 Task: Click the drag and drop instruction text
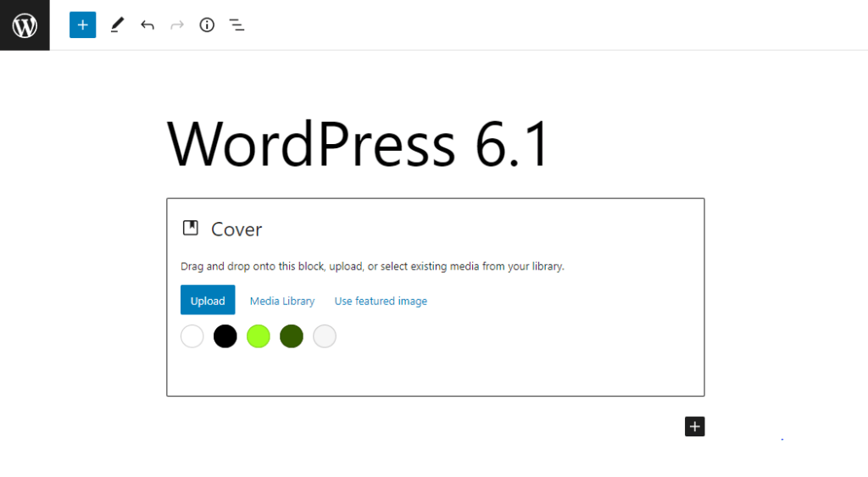pos(373,266)
